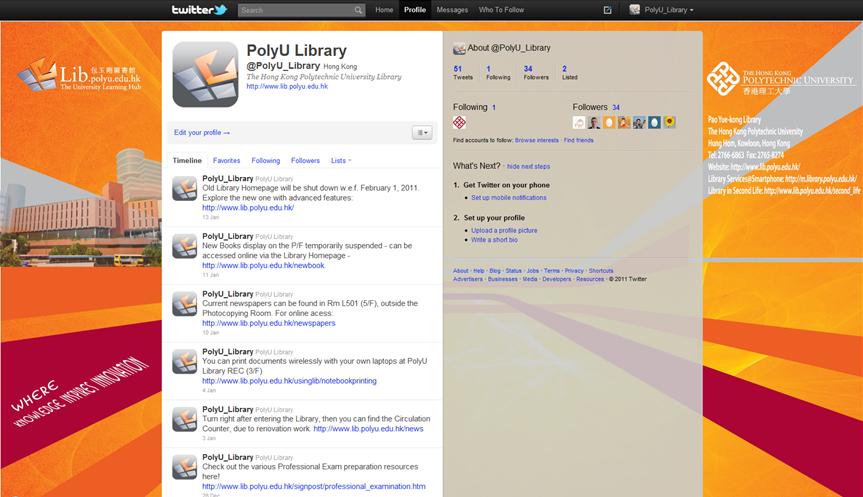The height and width of the screenshot is (497, 863).
Task: Open the fifth follower avatar
Action: [639, 122]
